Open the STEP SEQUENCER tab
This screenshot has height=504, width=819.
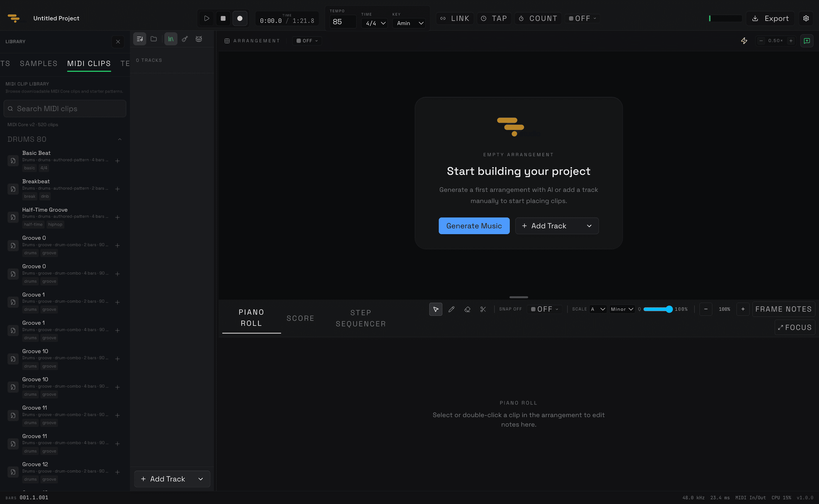pyautogui.click(x=361, y=318)
